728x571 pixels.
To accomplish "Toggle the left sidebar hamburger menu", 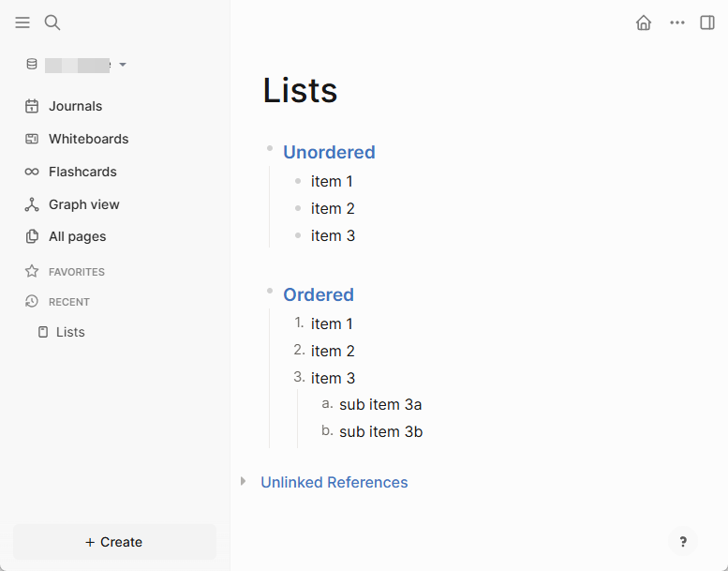I will (x=22, y=23).
